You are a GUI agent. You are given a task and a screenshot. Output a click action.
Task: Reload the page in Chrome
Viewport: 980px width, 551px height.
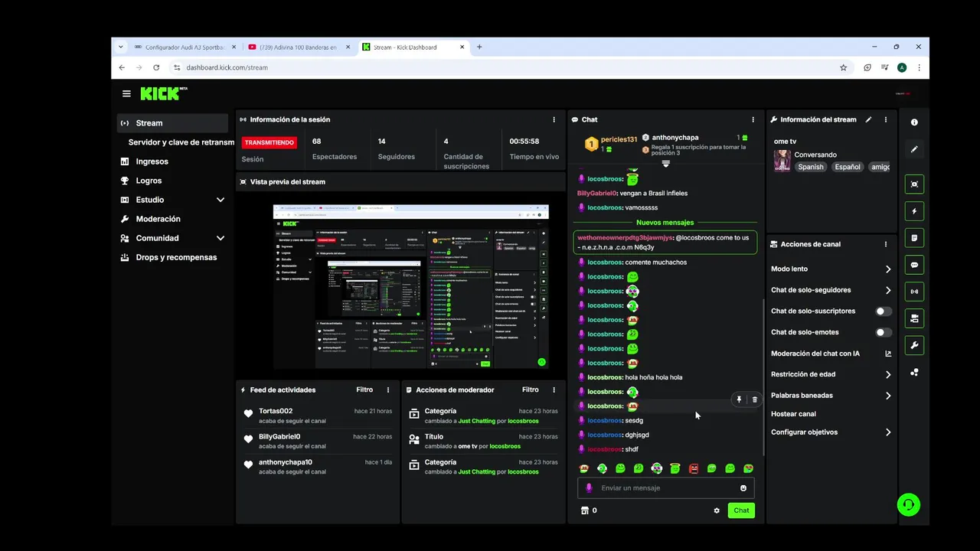(156, 67)
